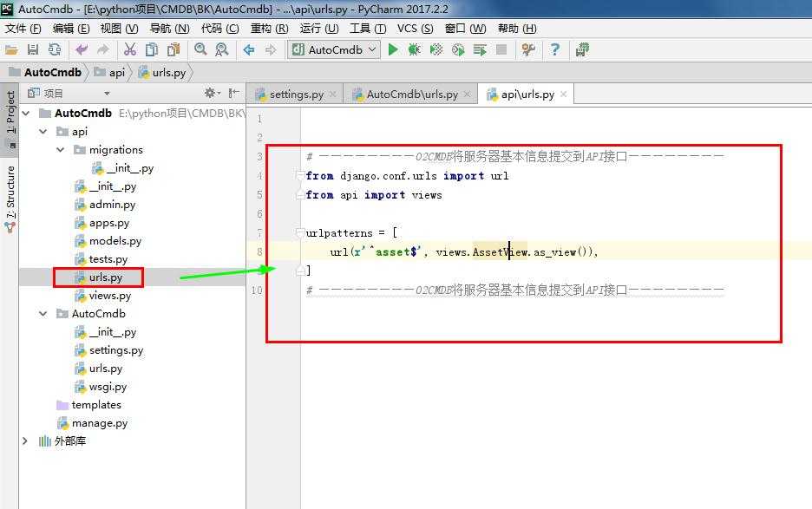Toggle the 1: Project tool window
This screenshot has width=812, height=509.
click(x=10, y=118)
